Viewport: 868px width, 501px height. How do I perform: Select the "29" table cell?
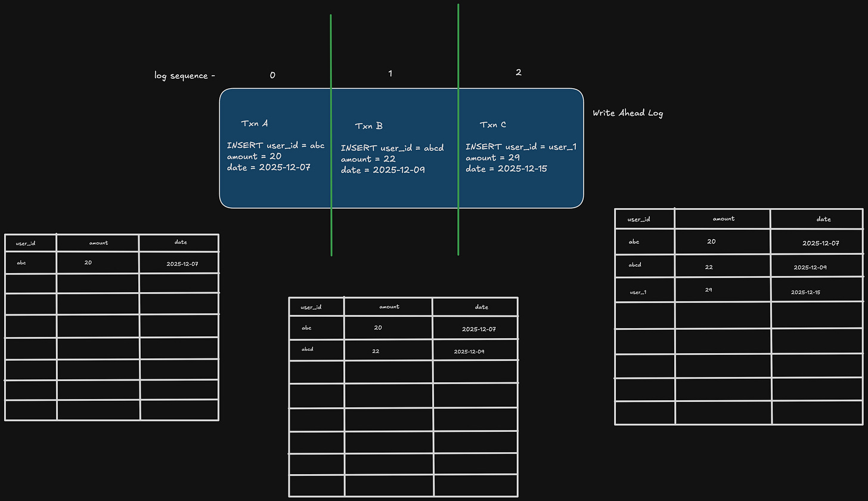[708, 290]
